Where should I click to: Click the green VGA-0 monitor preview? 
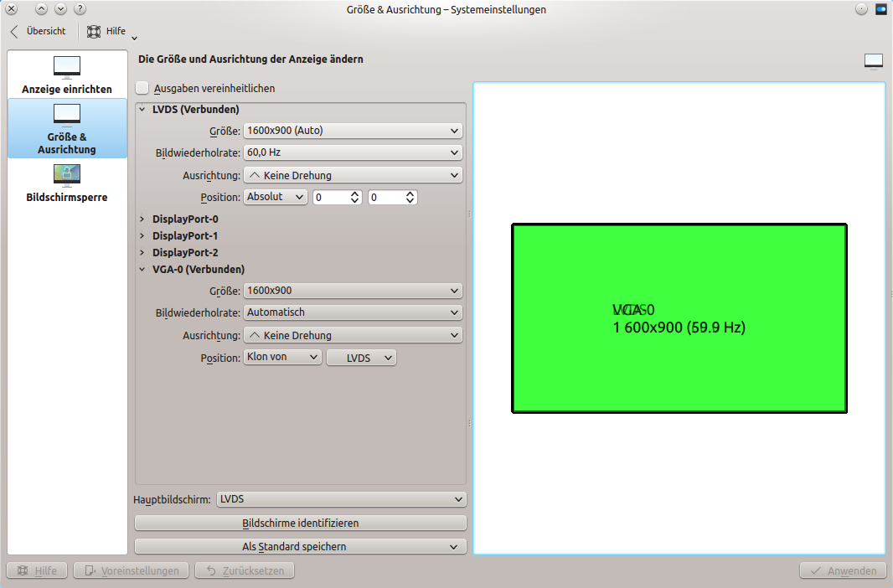(679, 318)
